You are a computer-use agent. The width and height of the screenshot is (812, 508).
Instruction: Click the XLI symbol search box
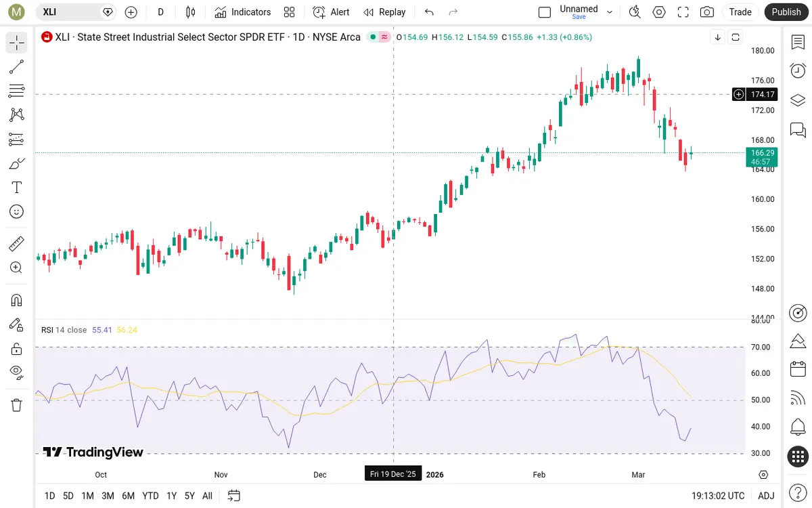point(75,12)
